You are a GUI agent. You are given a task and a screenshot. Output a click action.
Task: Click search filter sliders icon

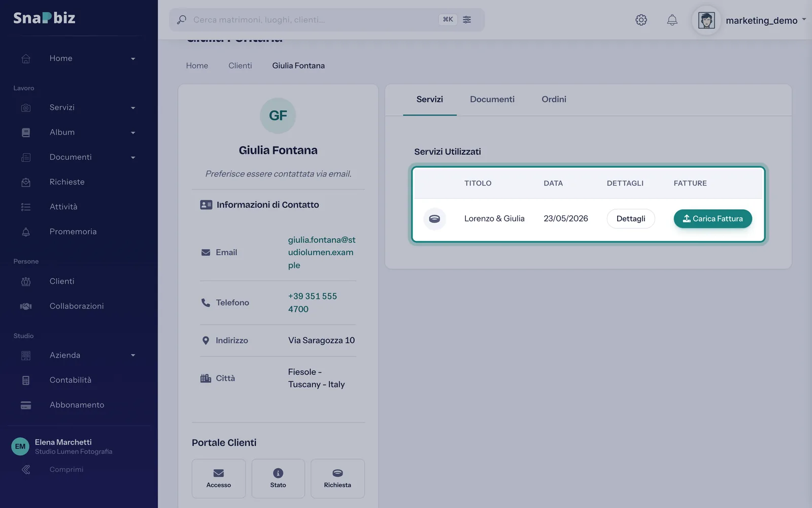467,19
